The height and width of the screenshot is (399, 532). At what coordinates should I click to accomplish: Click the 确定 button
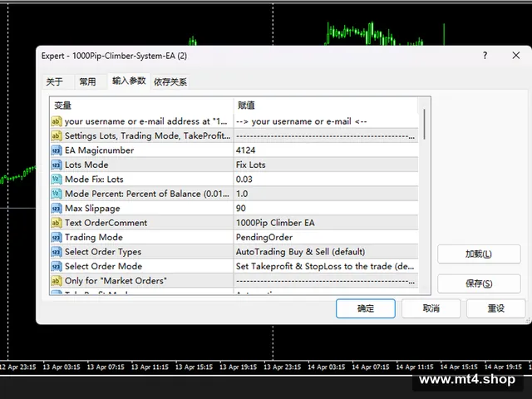[x=366, y=308]
